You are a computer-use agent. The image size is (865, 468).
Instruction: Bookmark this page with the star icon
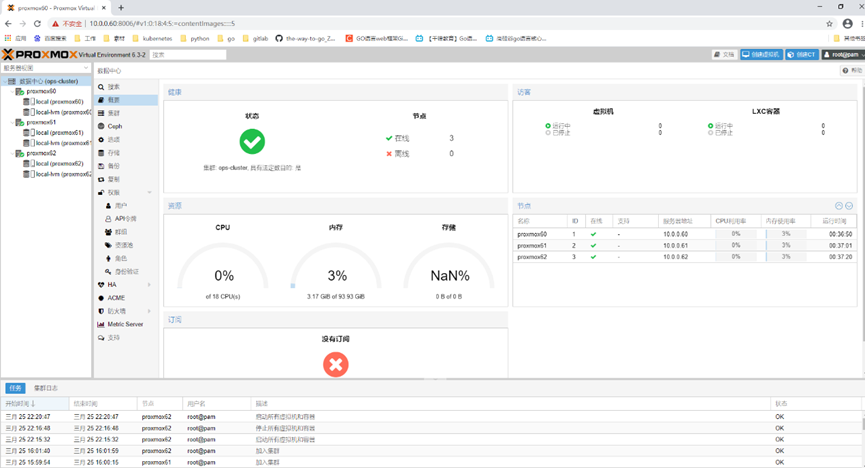click(x=829, y=24)
